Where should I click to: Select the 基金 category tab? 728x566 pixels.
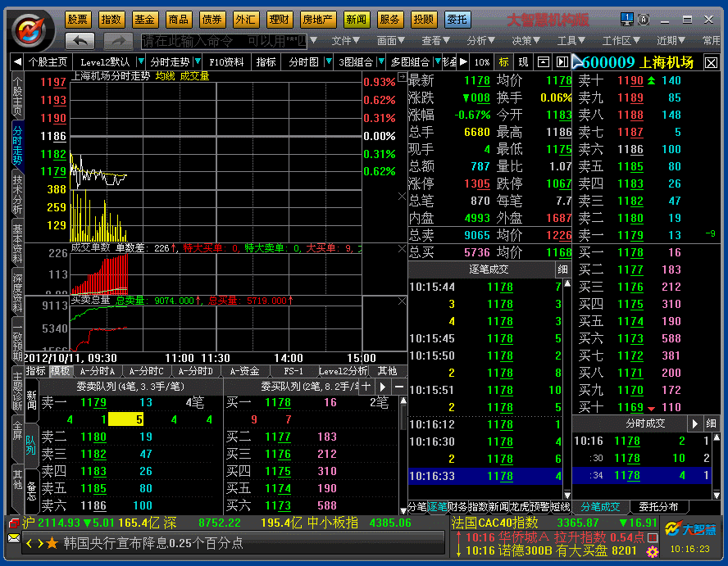(145, 20)
